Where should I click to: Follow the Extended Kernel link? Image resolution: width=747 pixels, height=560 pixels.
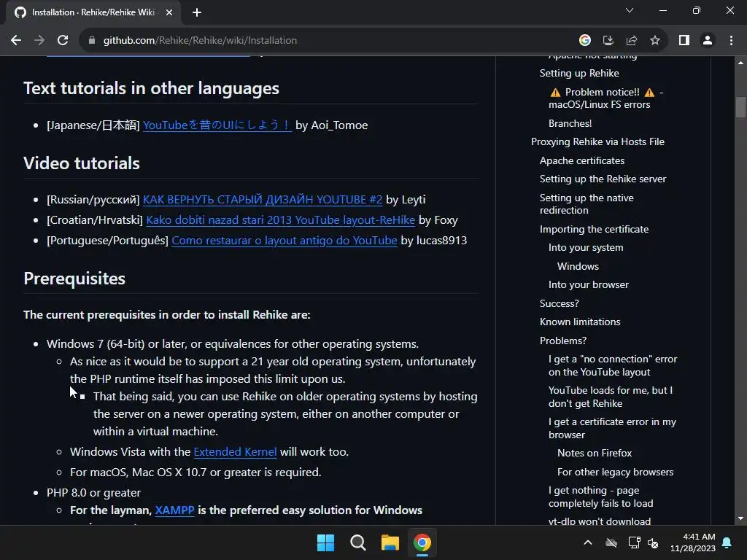coord(236,452)
